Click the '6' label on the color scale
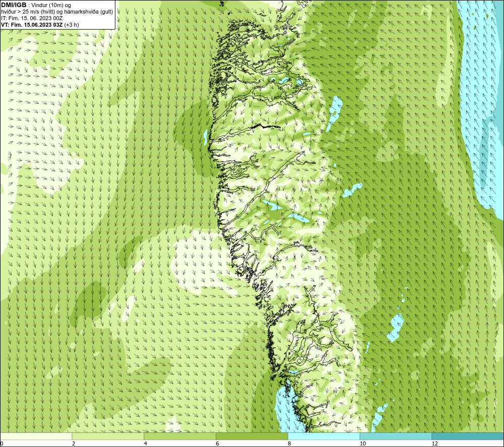The height and width of the screenshot is (447, 504). click(x=218, y=443)
